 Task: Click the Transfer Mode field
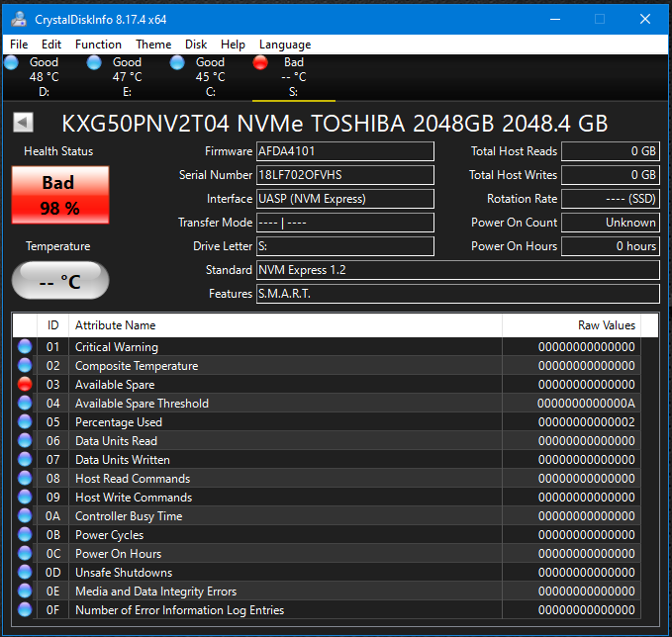point(345,223)
